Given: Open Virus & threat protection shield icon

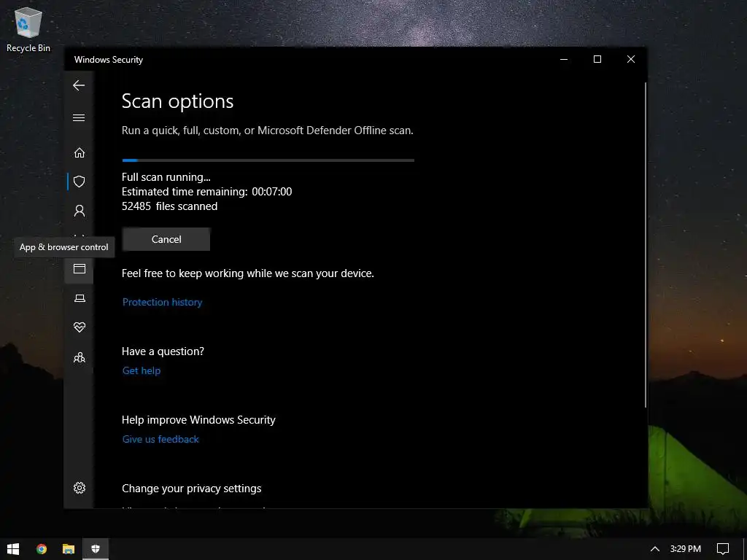Looking at the screenshot, I should (79, 182).
